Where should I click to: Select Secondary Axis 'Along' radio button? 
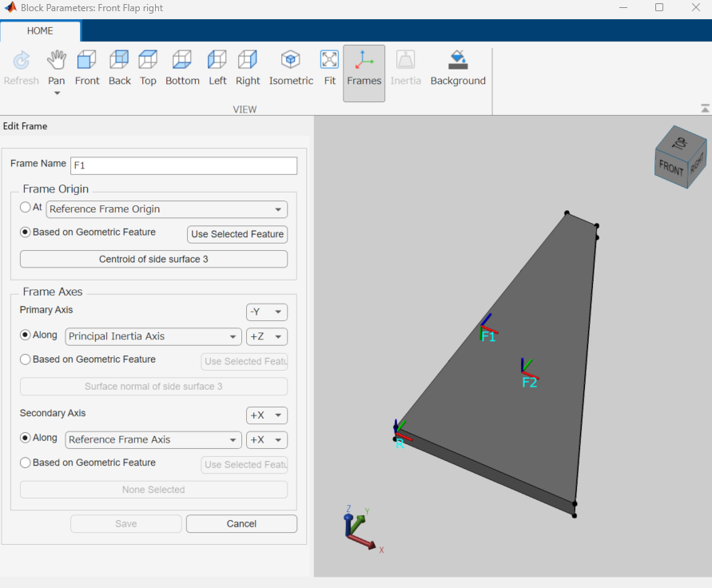tap(26, 438)
